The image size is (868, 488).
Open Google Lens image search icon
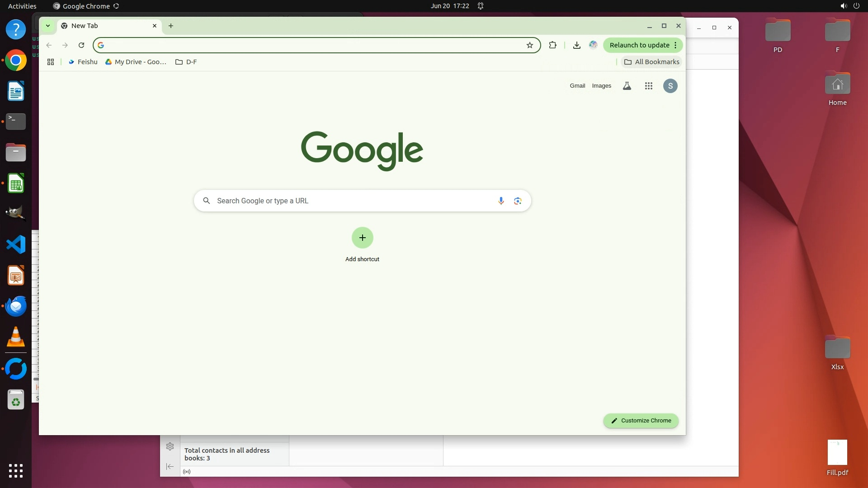pos(518,201)
